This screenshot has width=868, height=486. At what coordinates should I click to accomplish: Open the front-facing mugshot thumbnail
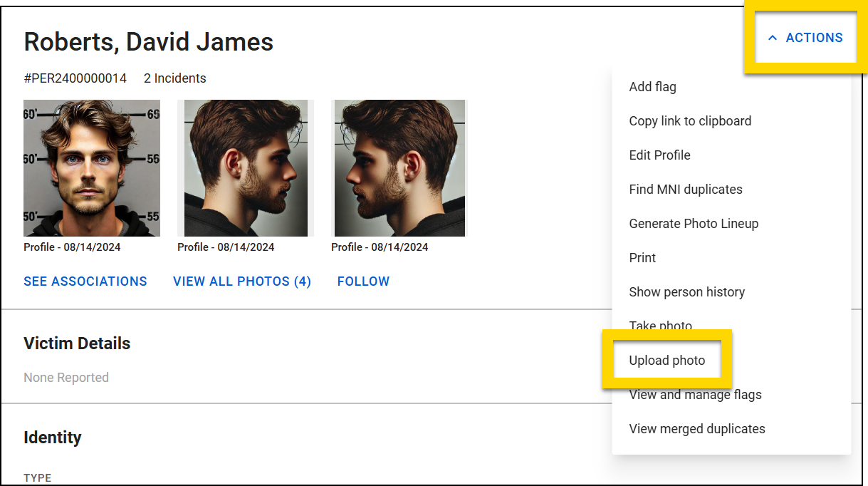click(91, 168)
